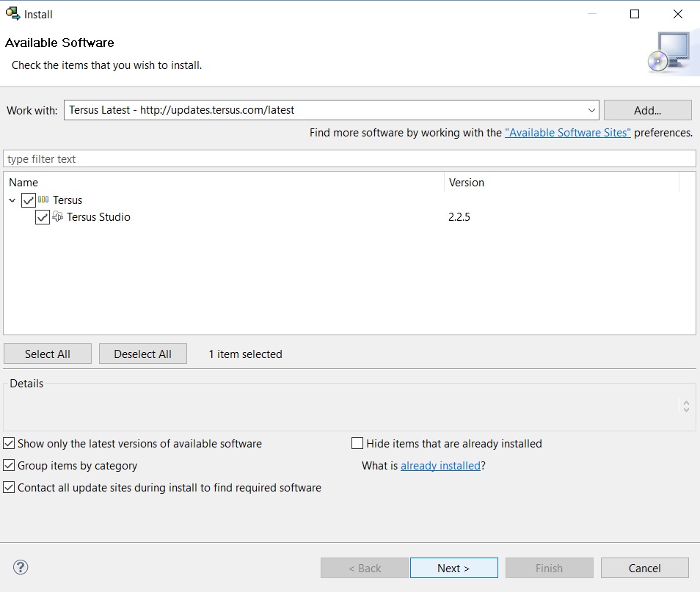Viewport: 700px width, 592px height.
Task: Collapse the Tersus tree node
Action: point(12,200)
